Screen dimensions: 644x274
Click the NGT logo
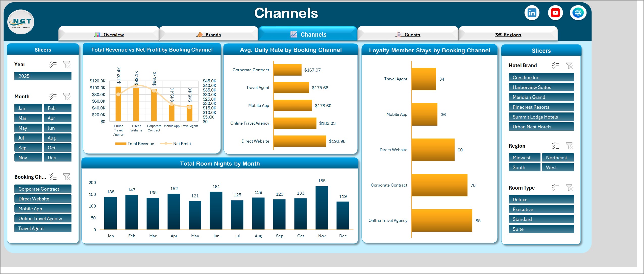point(21,22)
